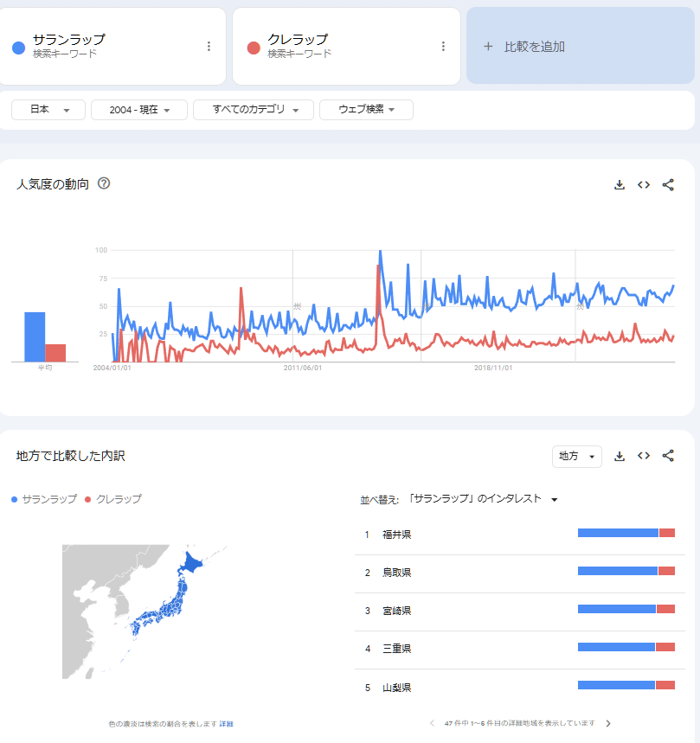Open the 日本 country dropdown

(x=48, y=110)
